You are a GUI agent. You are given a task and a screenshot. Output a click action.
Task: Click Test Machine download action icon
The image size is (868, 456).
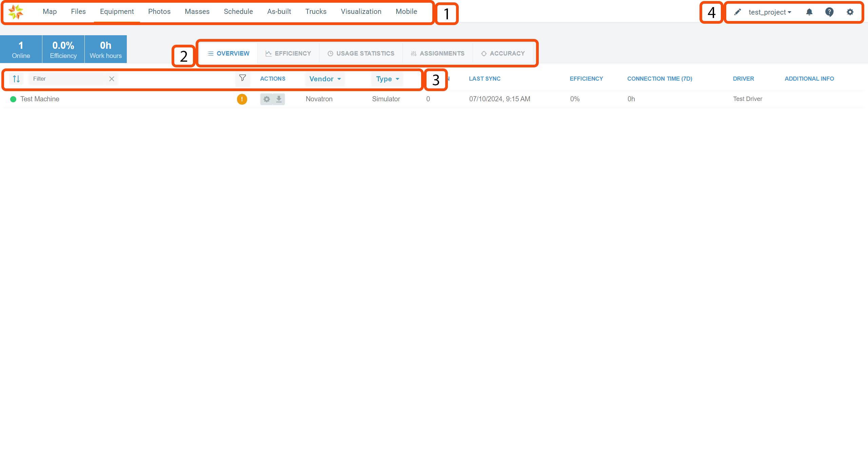(279, 99)
